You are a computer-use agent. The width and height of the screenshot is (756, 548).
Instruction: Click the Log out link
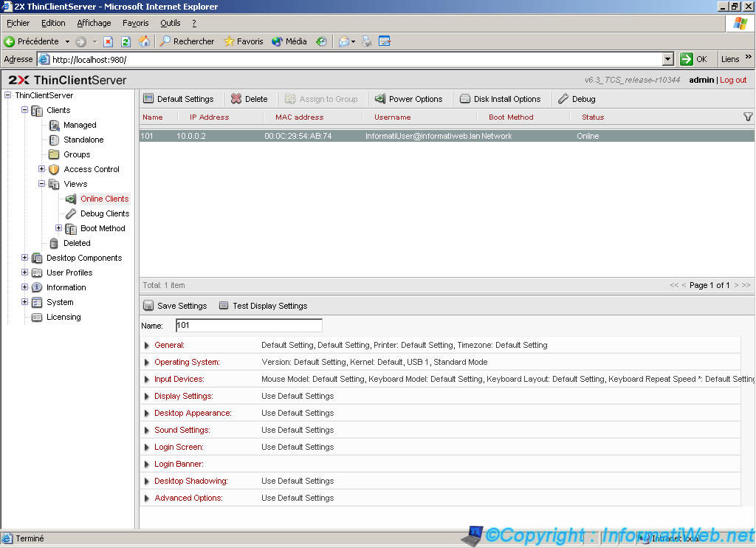(x=733, y=80)
